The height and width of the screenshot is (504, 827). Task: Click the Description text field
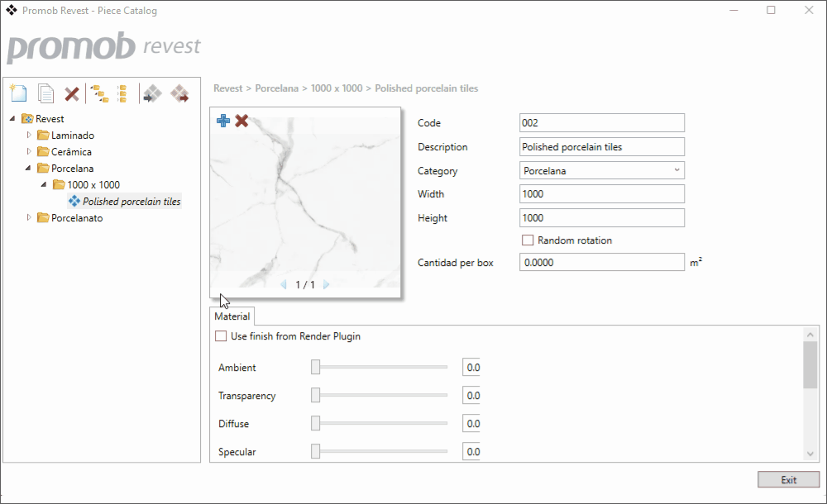click(601, 147)
